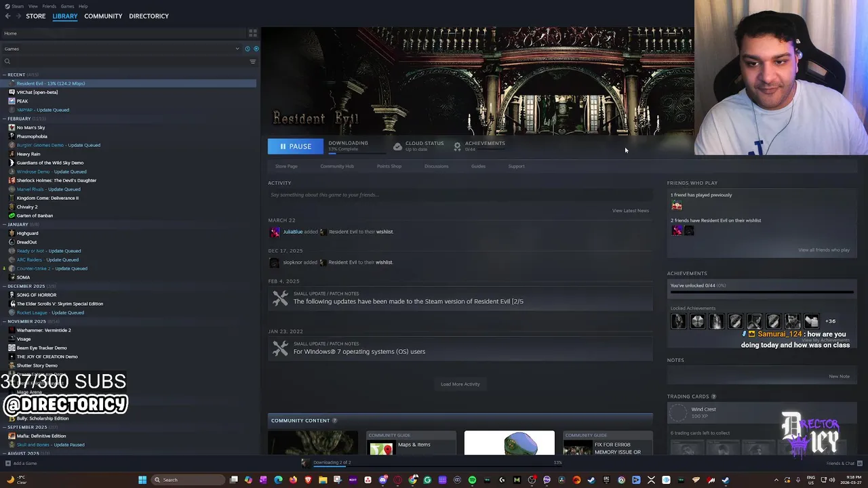Image resolution: width=868 pixels, height=488 pixels.
Task: Collapse the RECENT section
Action: pos(4,75)
